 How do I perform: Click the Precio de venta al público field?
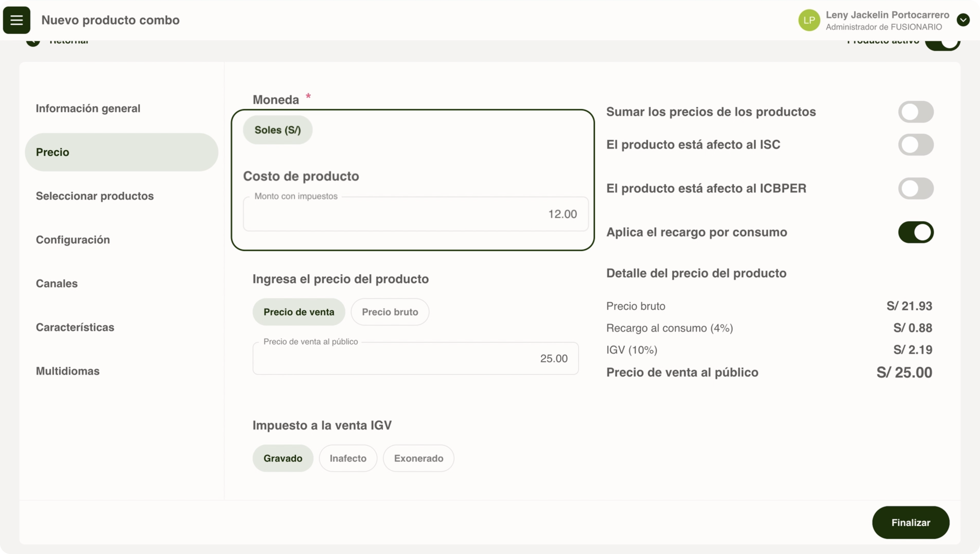pos(415,359)
